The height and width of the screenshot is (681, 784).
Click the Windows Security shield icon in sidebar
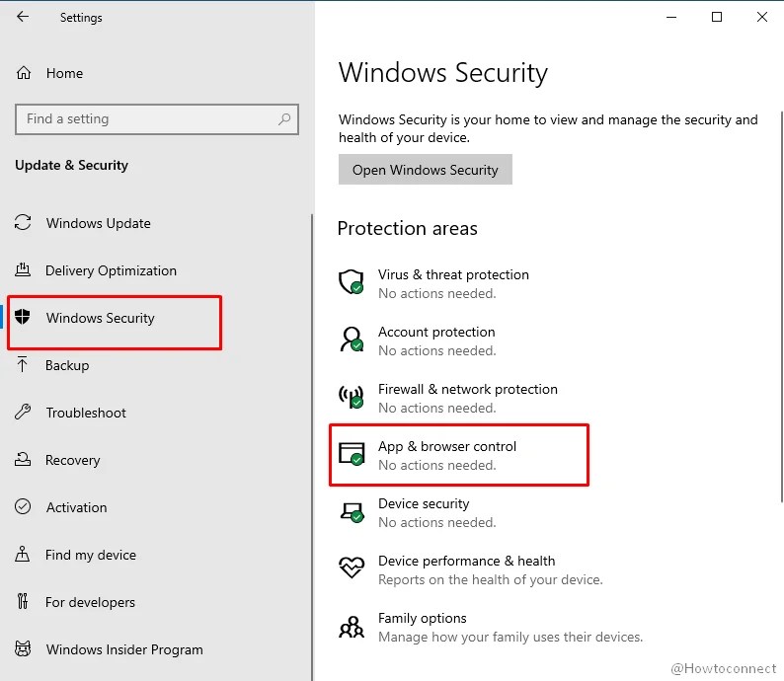pos(23,317)
